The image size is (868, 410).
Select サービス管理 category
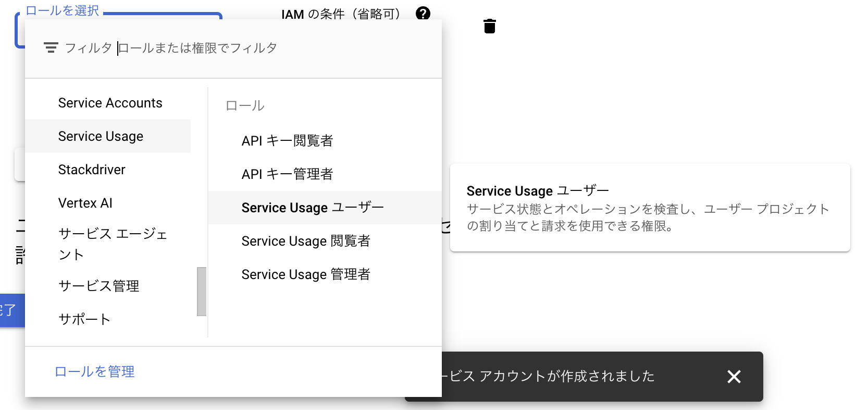click(x=98, y=286)
